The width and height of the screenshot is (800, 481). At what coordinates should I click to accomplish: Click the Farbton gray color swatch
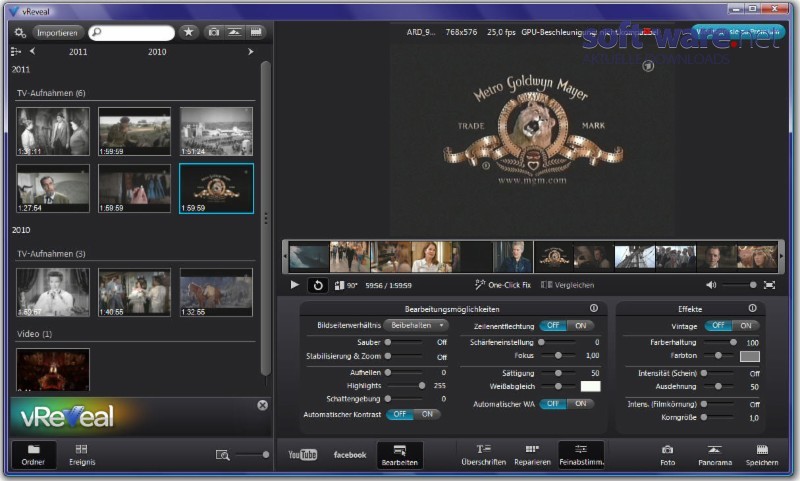(x=749, y=356)
